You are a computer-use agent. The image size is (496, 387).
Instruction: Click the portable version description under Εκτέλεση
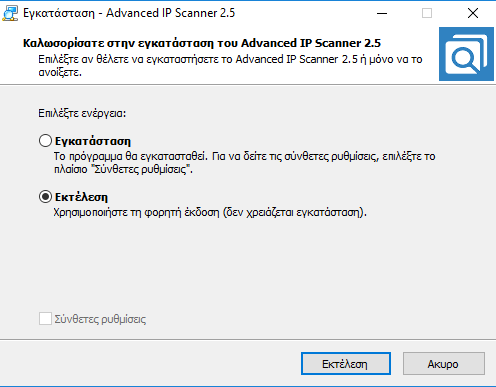[210, 212]
